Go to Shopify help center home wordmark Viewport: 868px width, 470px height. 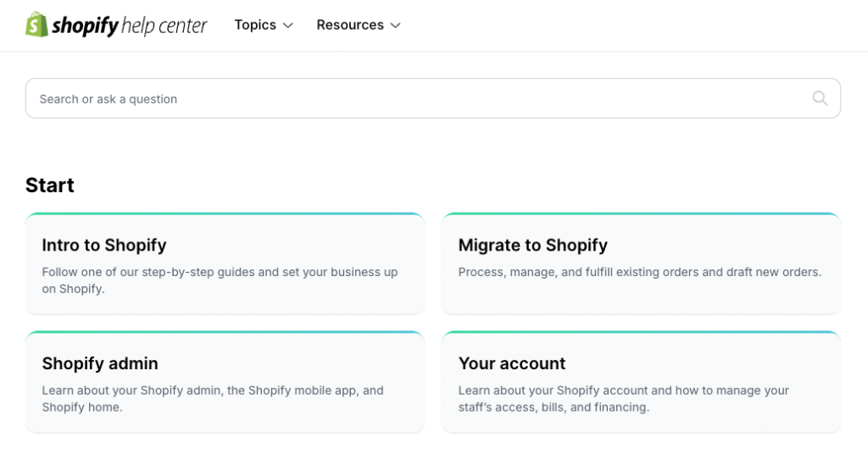[x=130, y=25]
